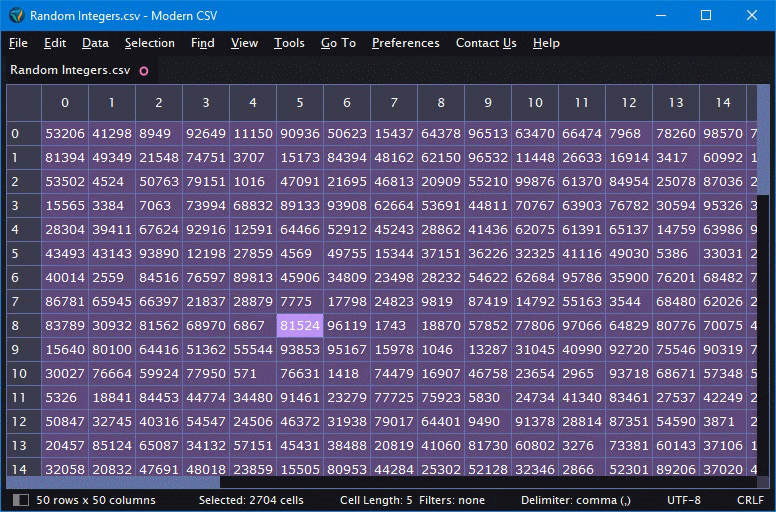Click the vertical scrollbar thumb
This screenshot has height=512, width=776.
pyautogui.click(x=763, y=140)
